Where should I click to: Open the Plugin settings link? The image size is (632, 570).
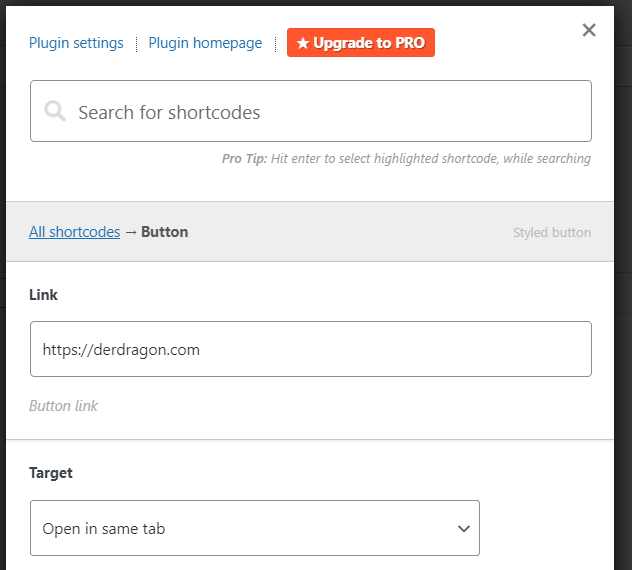[x=76, y=43]
